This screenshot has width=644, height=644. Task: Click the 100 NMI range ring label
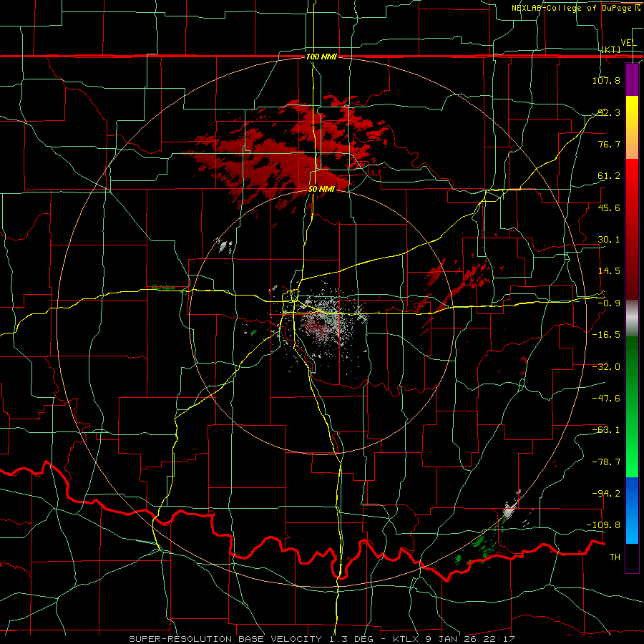321,57
